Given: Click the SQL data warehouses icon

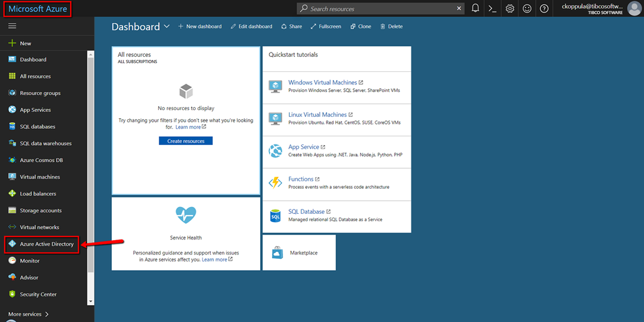Looking at the screenshot, I should 13,143.
